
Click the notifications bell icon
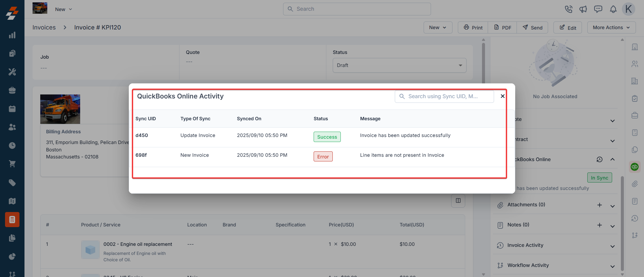[613, 9]
